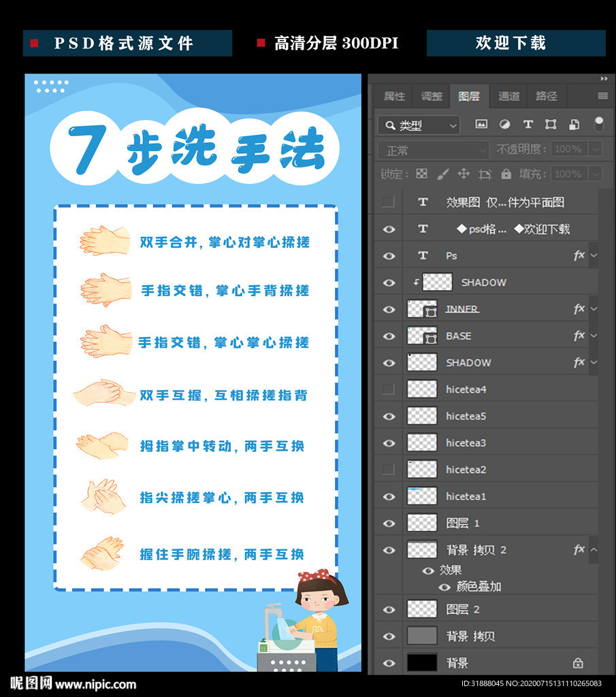Hide the locked 背景 layer

pos(389,663)
